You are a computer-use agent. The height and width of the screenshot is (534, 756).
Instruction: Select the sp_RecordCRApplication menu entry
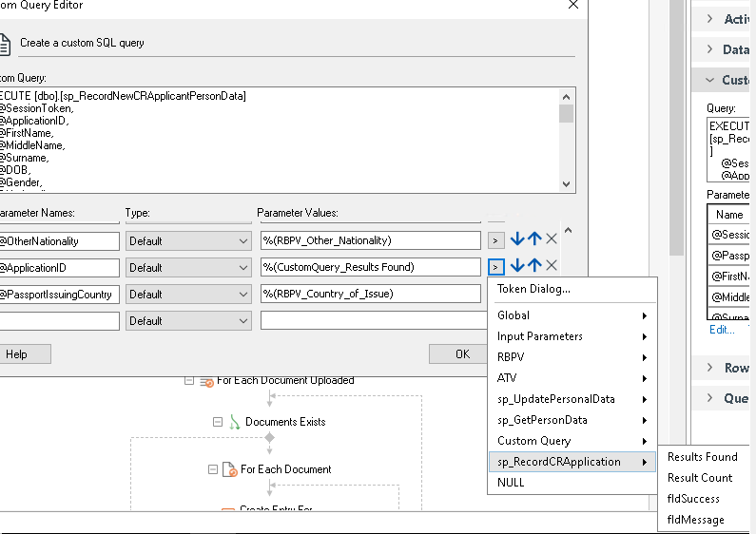[572, 462]
